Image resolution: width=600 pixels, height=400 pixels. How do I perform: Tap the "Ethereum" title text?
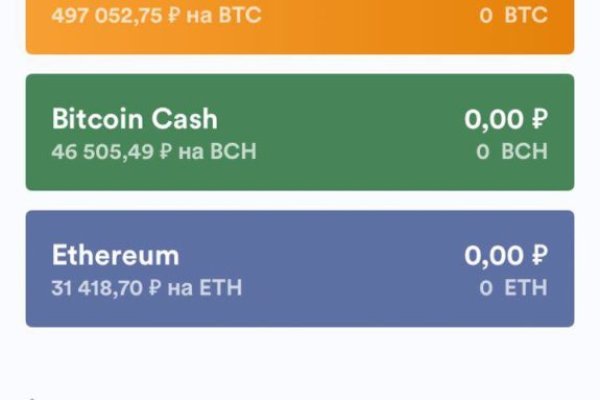pos(115,255)
